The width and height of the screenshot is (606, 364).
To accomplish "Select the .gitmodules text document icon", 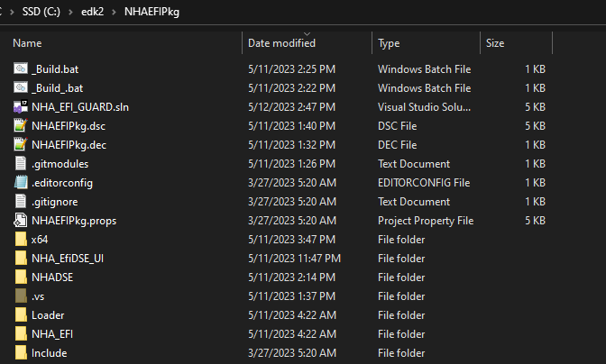I will pyautogui.click(x=21, y=163).
